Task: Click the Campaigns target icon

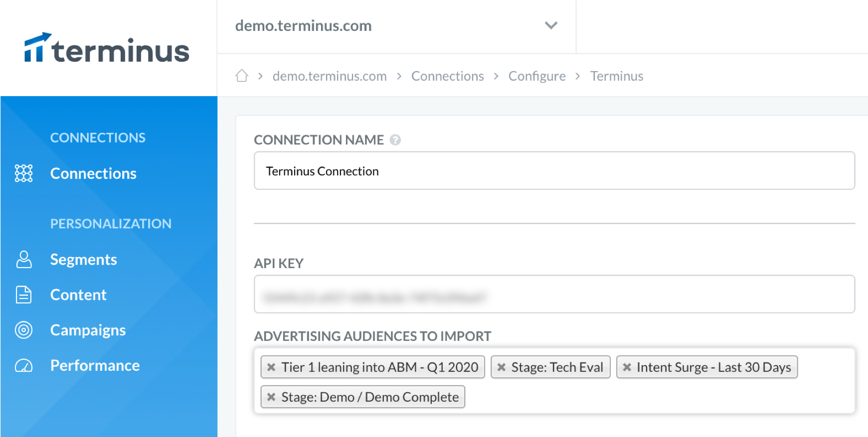Action: 23,330
